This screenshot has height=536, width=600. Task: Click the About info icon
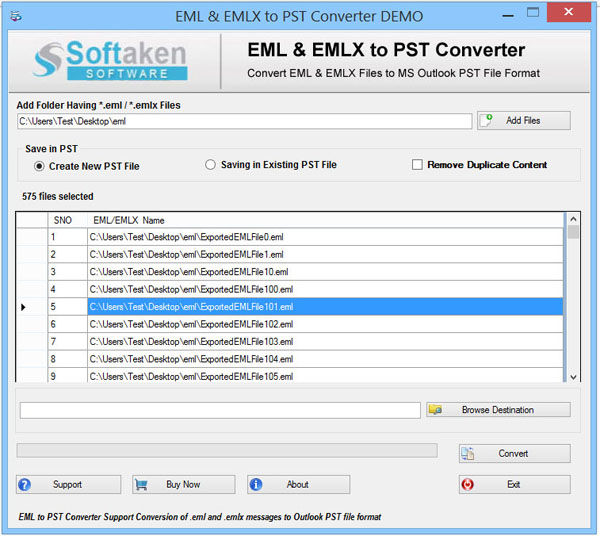[x=256, y=484]
